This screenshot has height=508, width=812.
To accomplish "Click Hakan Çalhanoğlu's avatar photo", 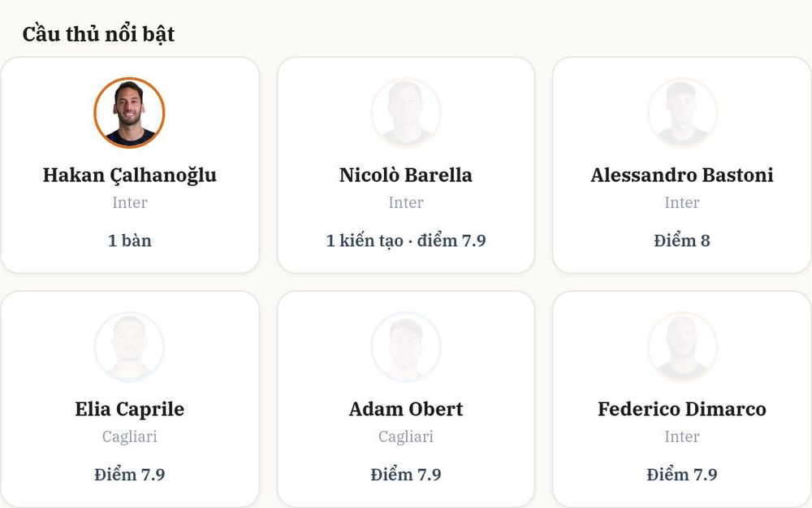I will (x=129, y=112).
